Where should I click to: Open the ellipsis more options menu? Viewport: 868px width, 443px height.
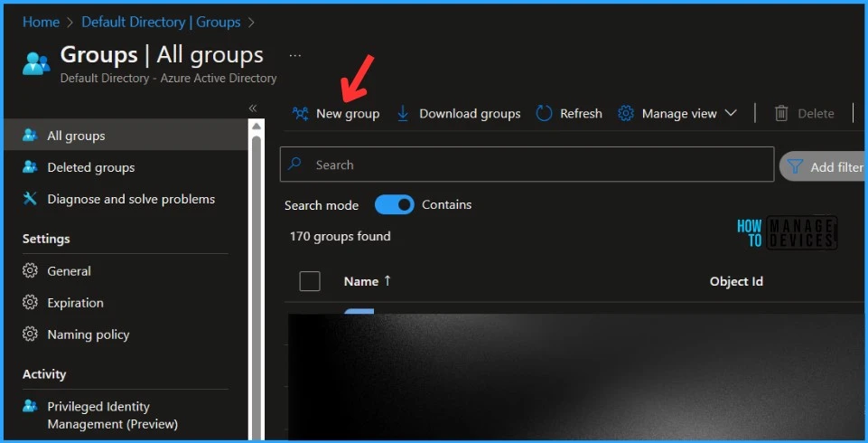[x=295, y=55]
